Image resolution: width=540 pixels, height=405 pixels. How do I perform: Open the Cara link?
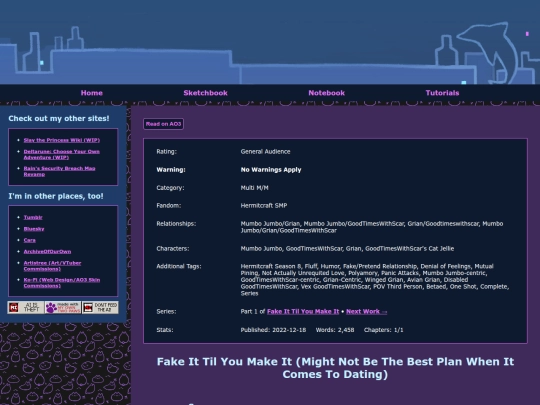tap(30, 240)
